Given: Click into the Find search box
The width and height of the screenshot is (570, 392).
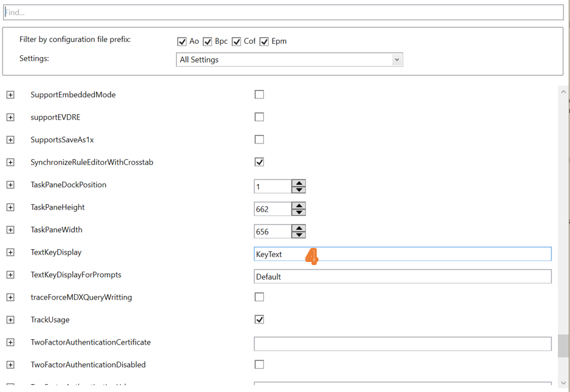Looking at the screenshot, I should click(284, 12).
